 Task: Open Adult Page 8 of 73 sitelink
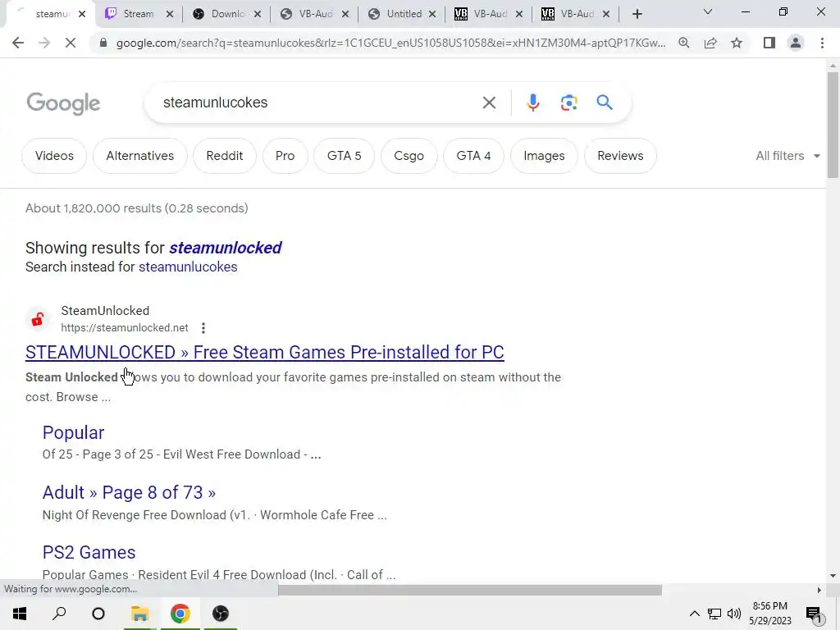129,492
